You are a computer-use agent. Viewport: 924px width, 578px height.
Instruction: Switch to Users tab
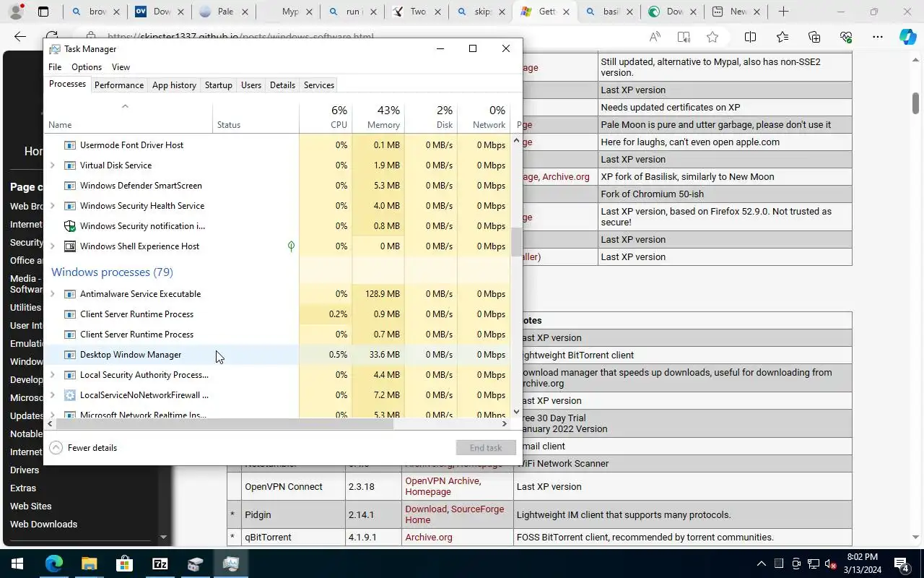point(251,85)
